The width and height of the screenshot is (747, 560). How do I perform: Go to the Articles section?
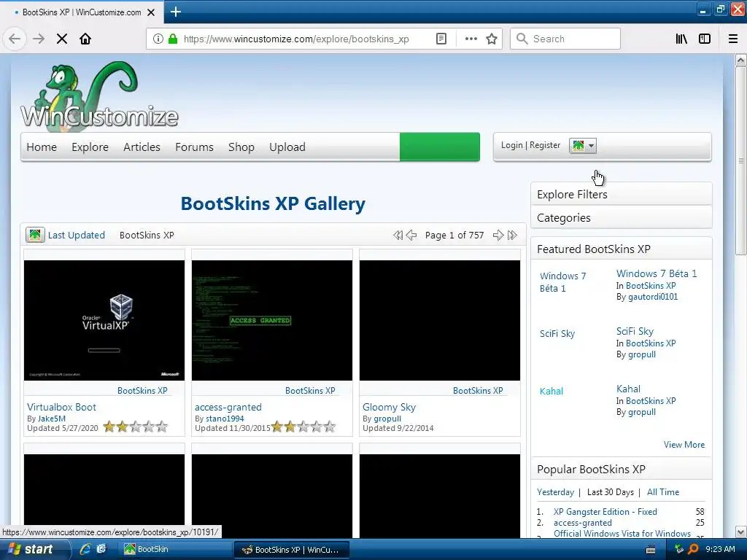tap(142, 147)
